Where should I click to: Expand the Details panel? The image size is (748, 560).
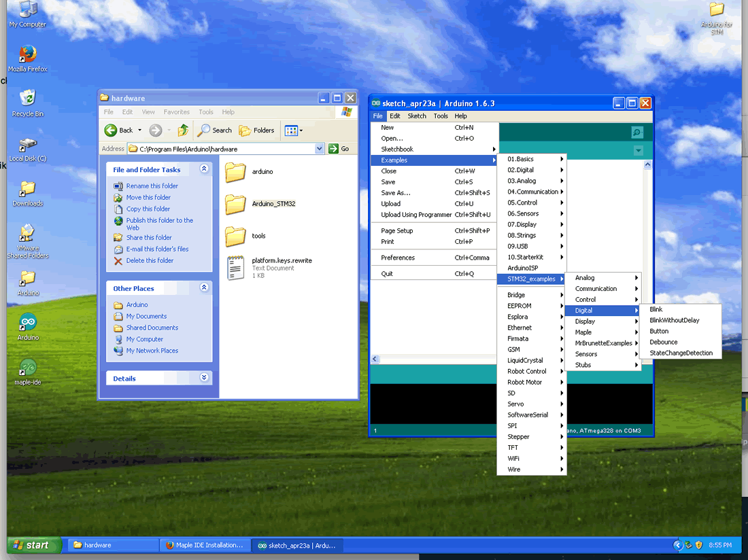204,377
